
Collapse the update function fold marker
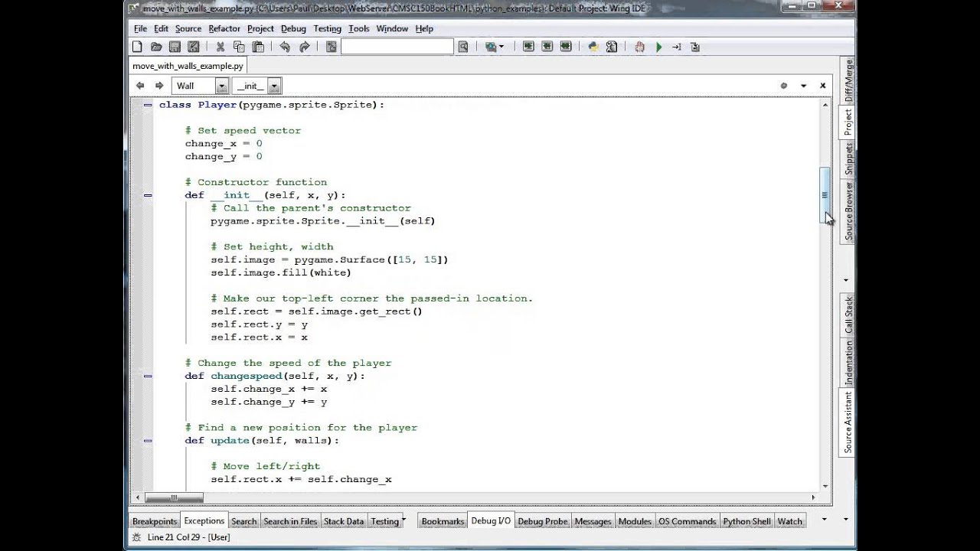[148, 441]
